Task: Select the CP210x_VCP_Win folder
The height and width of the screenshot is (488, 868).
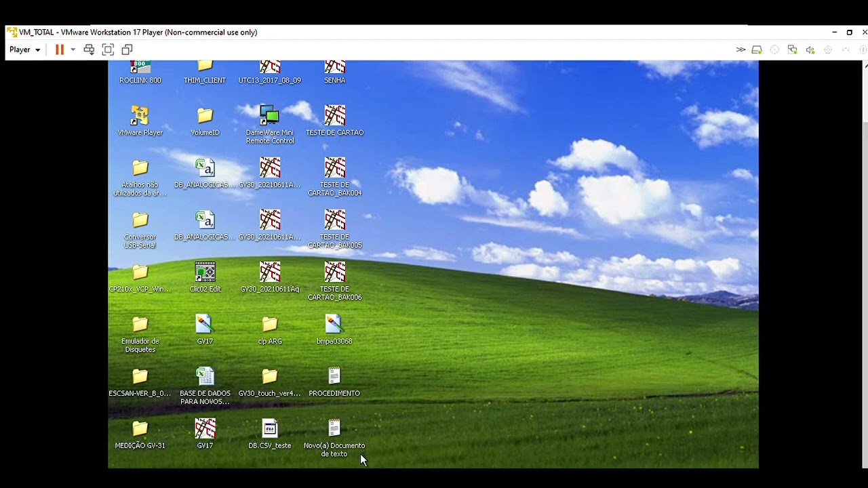Action: click(x=140, y=278)
